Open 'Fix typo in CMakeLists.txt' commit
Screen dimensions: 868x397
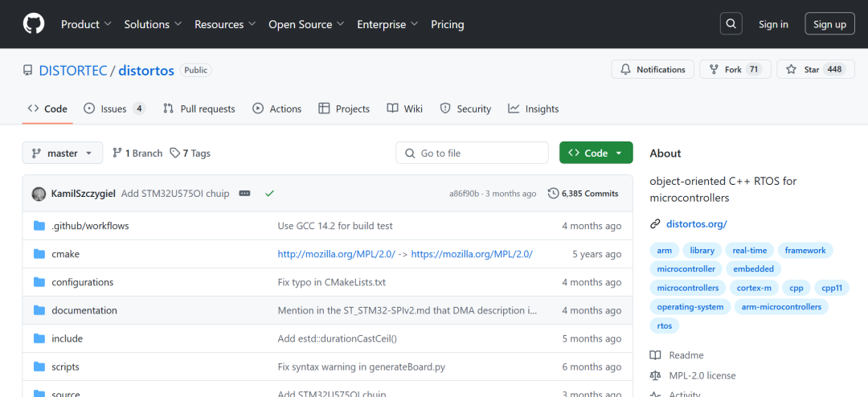pyautogui.click(x=332, y=282)
